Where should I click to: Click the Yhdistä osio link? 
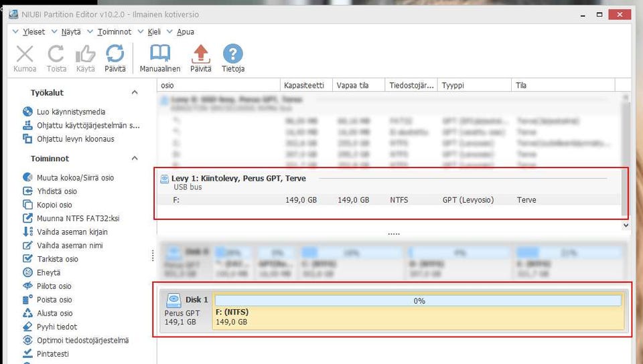57,191
